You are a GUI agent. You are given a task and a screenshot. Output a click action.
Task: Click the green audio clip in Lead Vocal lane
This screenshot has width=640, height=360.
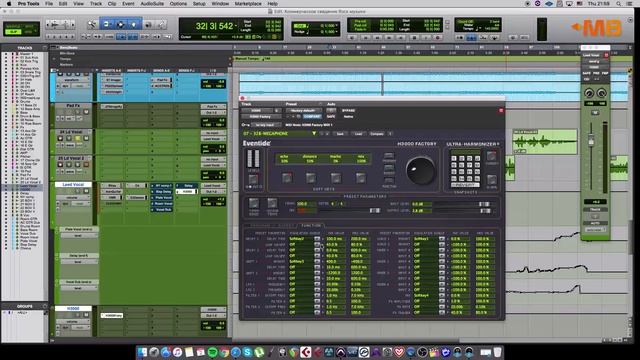coord(544,142)
